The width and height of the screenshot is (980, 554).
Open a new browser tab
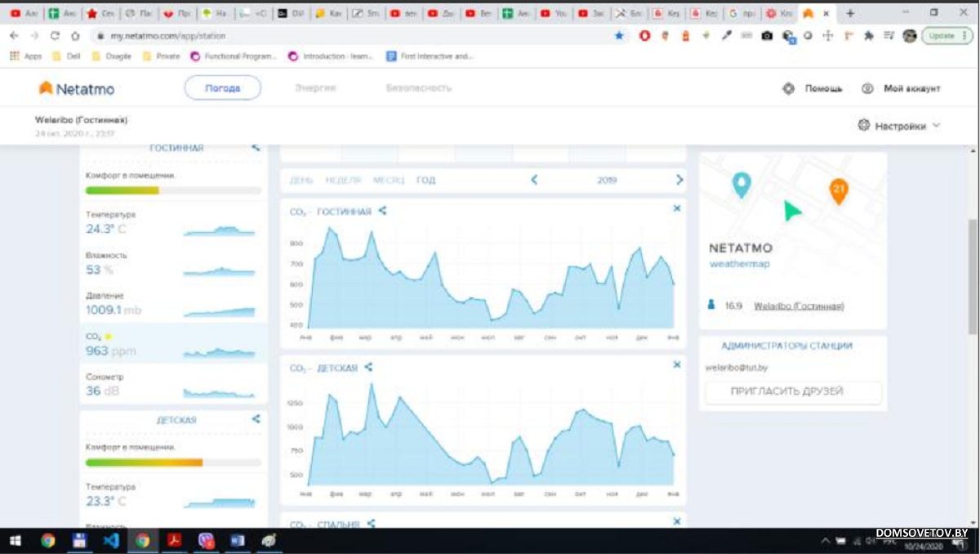point(850,13)
